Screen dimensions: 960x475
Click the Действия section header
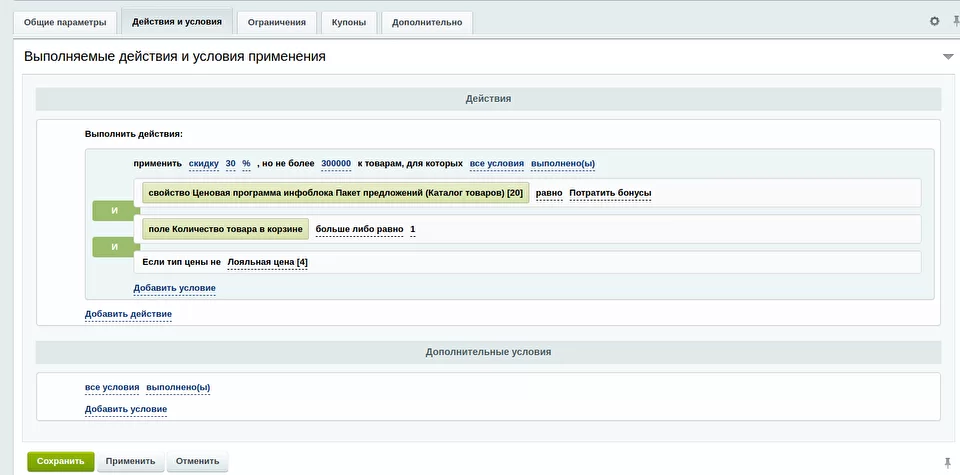click(488, 99)
